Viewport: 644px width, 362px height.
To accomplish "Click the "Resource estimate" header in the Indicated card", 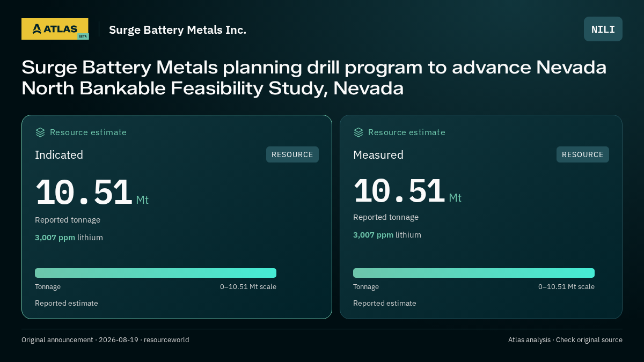I will click(88, 132).
